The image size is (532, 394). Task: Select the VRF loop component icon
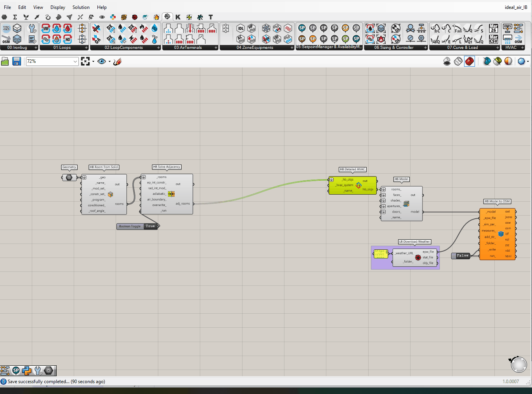(x=46, y=28)
